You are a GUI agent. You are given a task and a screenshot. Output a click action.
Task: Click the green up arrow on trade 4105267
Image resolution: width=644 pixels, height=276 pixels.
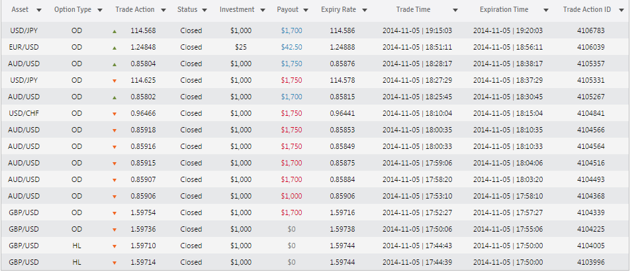115,97
